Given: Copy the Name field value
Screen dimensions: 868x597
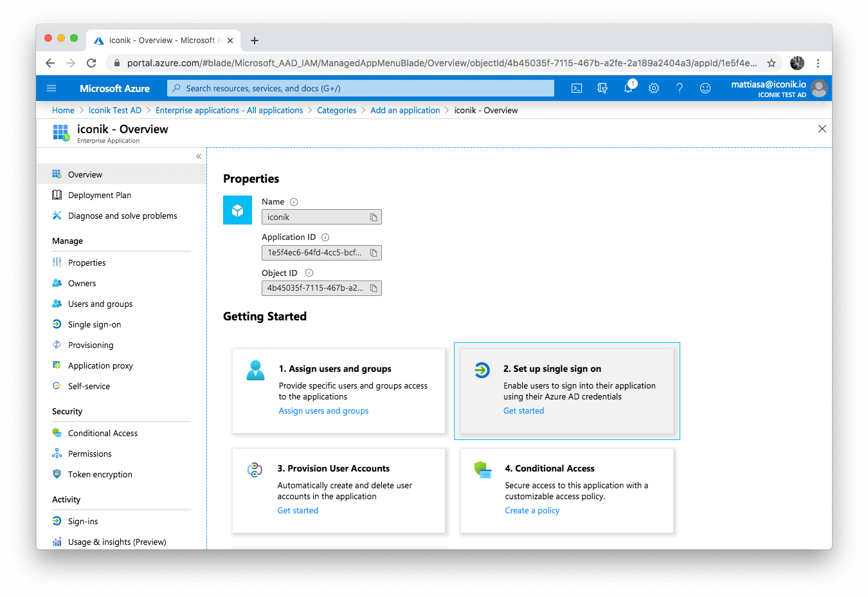Looking at the screenshot, I should [x=374, y=217].
